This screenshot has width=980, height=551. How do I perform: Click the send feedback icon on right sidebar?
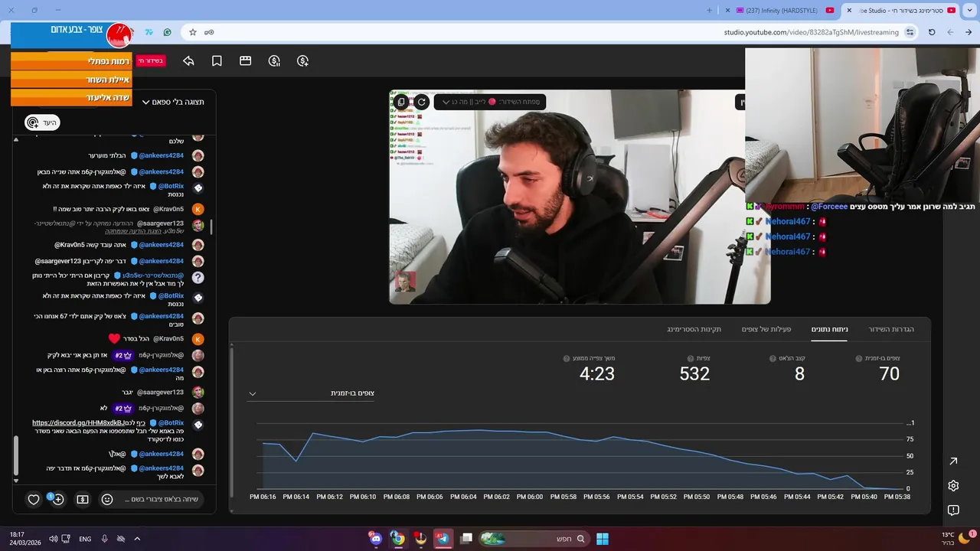[x=953, y=510]
